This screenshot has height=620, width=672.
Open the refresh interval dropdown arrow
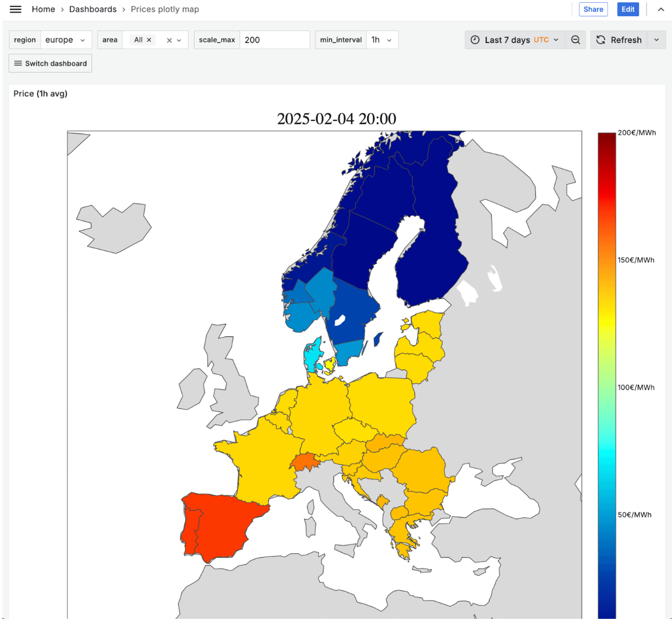click(657, 40)
